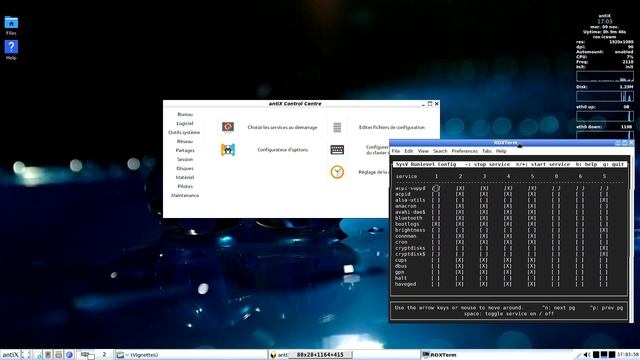This screenshot has height=360, width=640.
Task: Click the '(Vignettes)' taskbar entry
Action: pos(190,355)
